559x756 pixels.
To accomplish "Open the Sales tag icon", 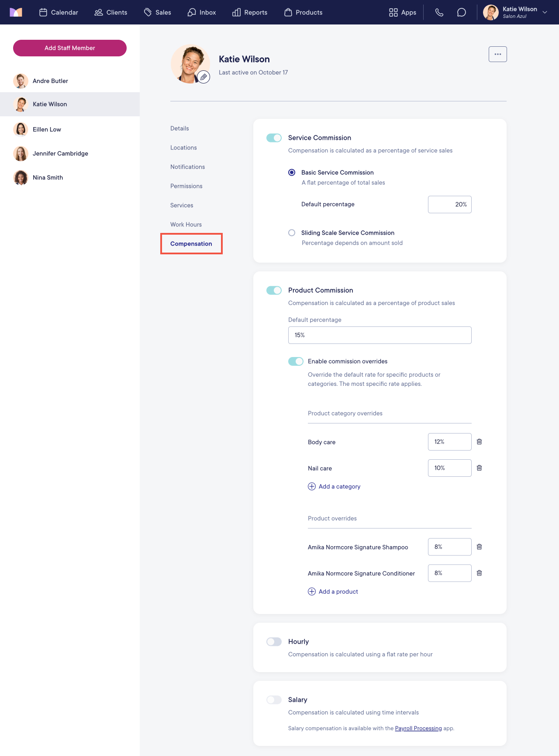I will point(148,12).
